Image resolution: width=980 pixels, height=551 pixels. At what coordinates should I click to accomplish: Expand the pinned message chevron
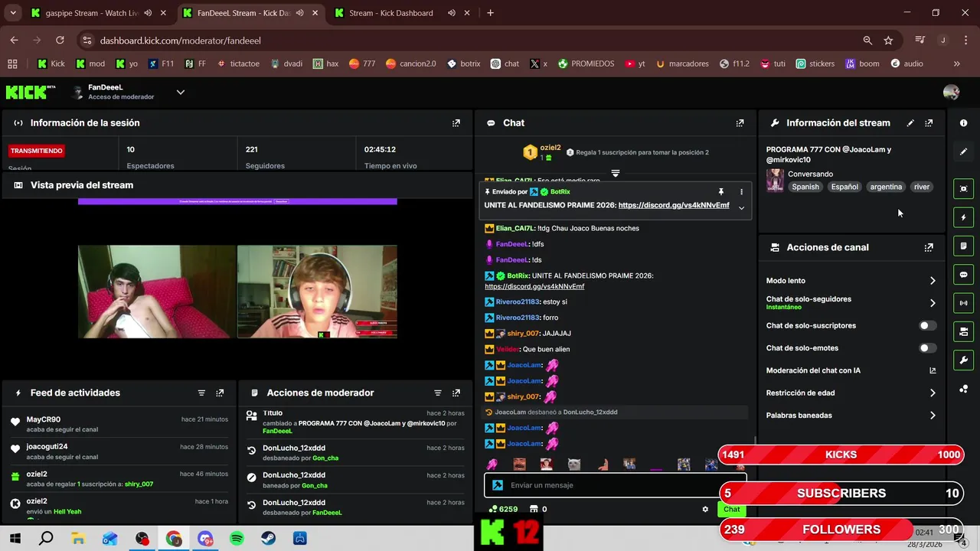pyautogui.click(x=741, y=207)
